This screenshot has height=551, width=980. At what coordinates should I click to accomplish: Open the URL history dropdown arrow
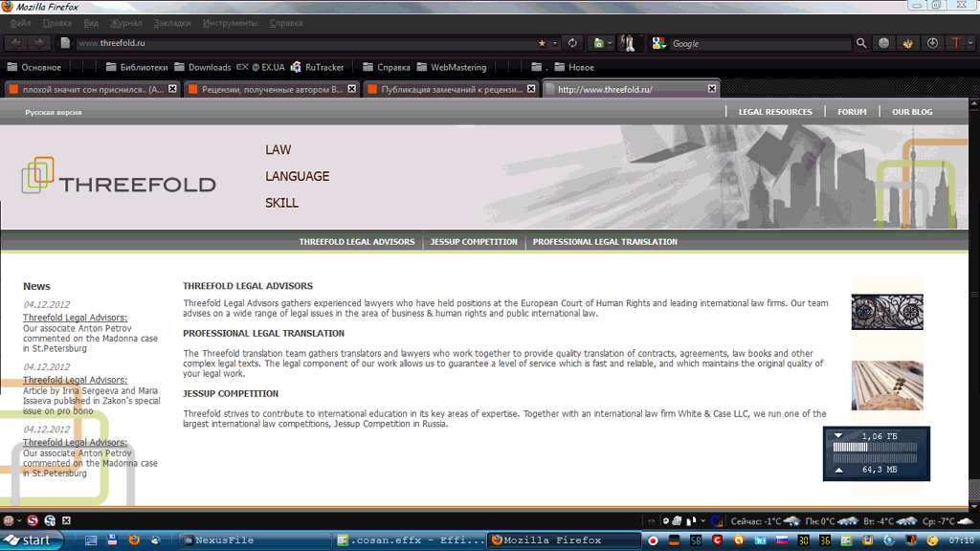tap(555, 43)
